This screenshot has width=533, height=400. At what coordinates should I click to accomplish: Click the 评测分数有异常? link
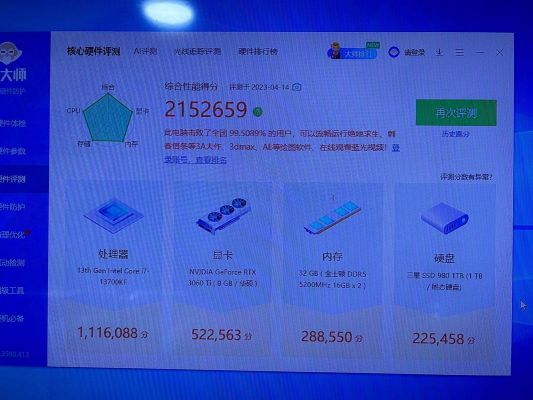(466, 177)
